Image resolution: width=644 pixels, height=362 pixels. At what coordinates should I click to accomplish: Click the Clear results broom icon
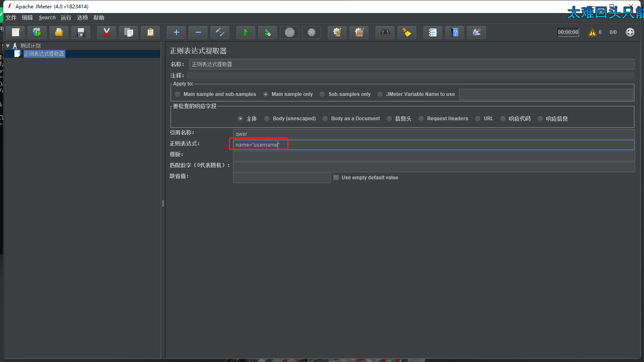click(x=338, y=32)
